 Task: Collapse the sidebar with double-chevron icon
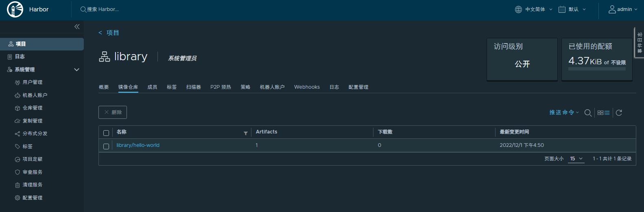tap(77, 26)
